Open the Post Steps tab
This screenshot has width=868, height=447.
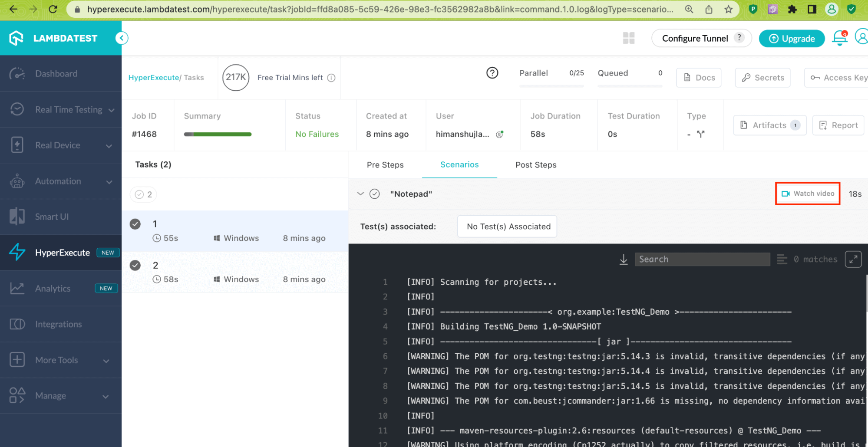(535, 165)
